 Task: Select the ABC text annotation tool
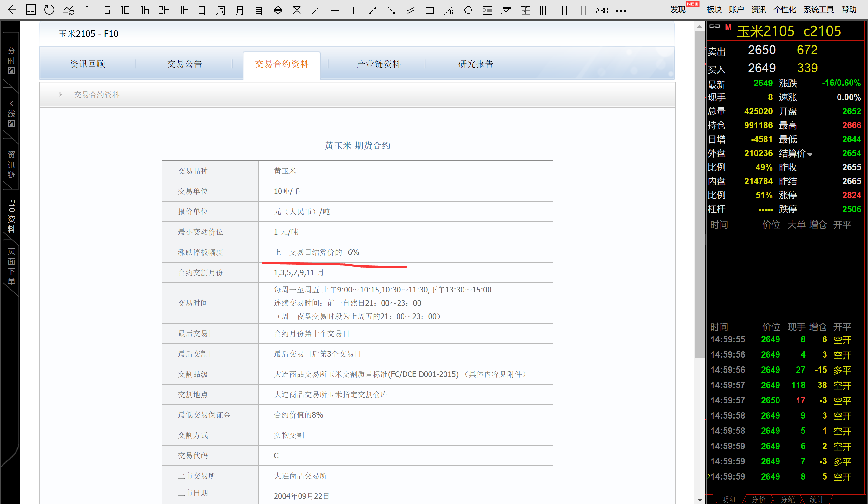click(x=602, y=11)
